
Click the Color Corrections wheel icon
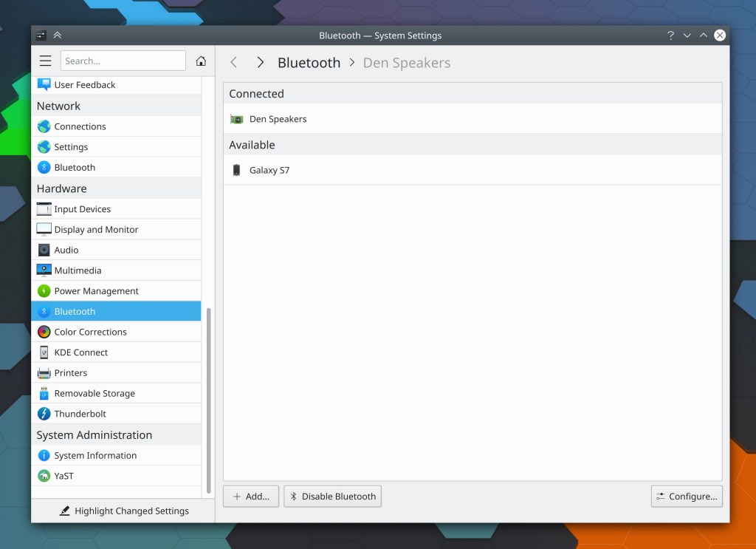coord(44,332)
